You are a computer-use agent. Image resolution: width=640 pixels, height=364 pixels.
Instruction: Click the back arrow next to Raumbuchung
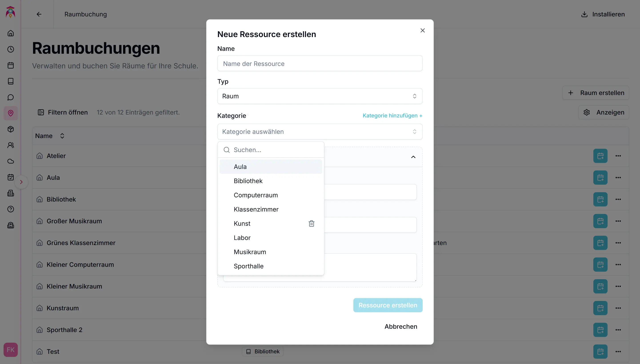pyautogui.click(x=39, y=14)
